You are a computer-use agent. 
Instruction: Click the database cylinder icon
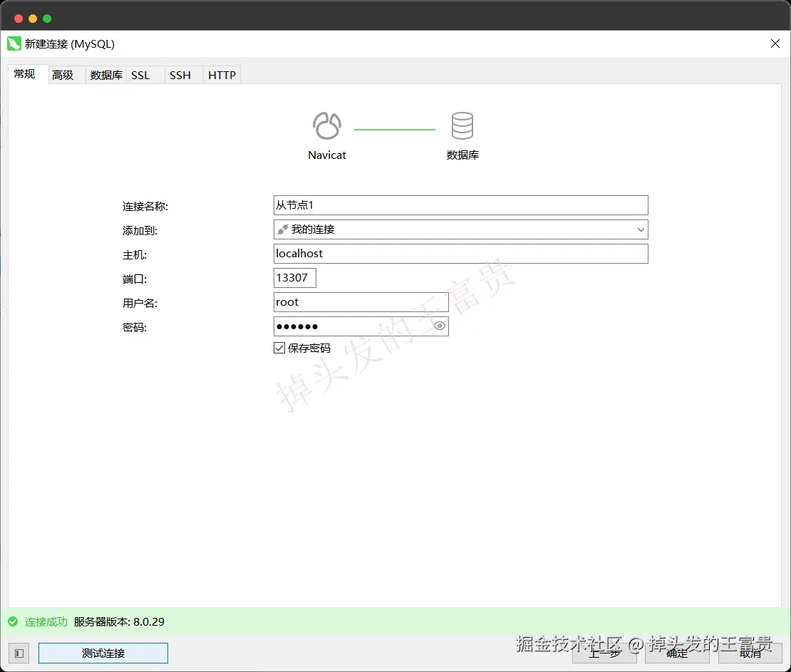pyautogui.click(x=462, y=125)
